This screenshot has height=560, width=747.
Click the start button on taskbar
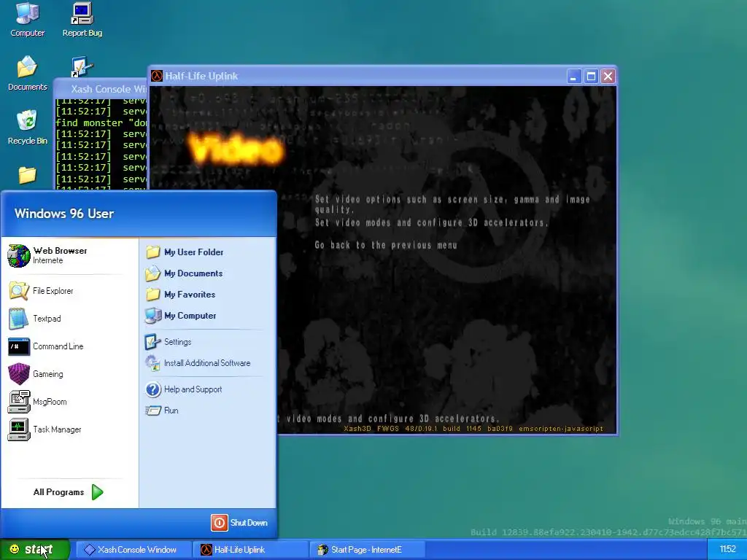35,550
